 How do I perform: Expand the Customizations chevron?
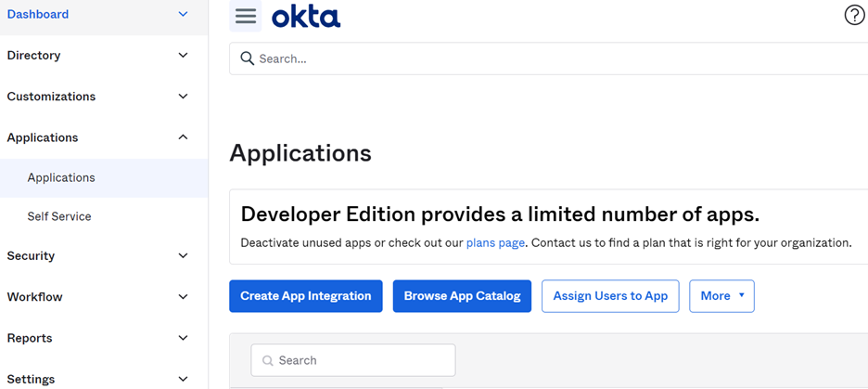click(x=183, y=97)
